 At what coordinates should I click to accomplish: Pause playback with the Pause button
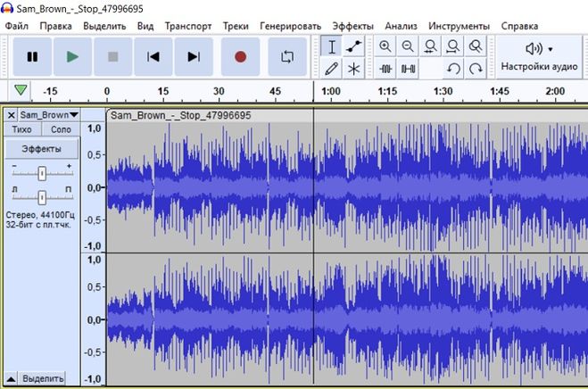click(32, 56)
